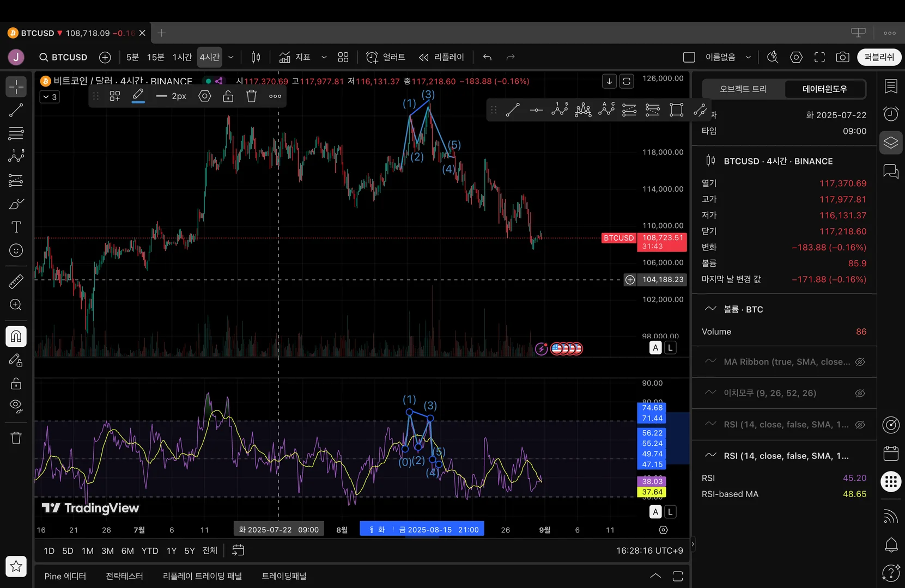Viewport: 905px width, 588px height.
Task: Click the magnet mode icon
Action: pyautogui.click(x=16, y=336)
